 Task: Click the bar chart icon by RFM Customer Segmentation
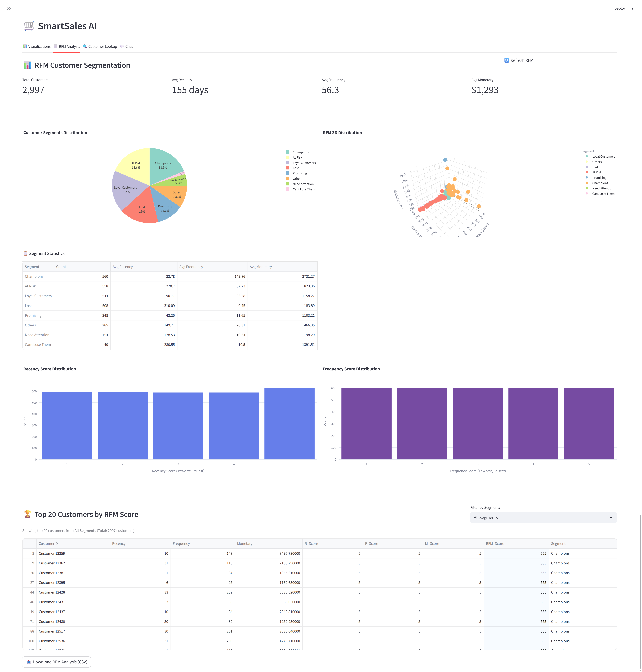(x=27, y=65)
